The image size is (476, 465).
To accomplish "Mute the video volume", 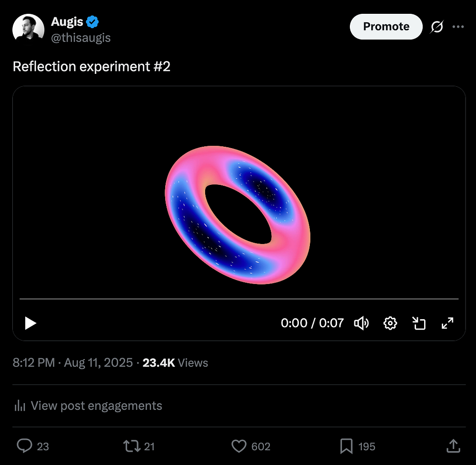I will coord(361,323).
